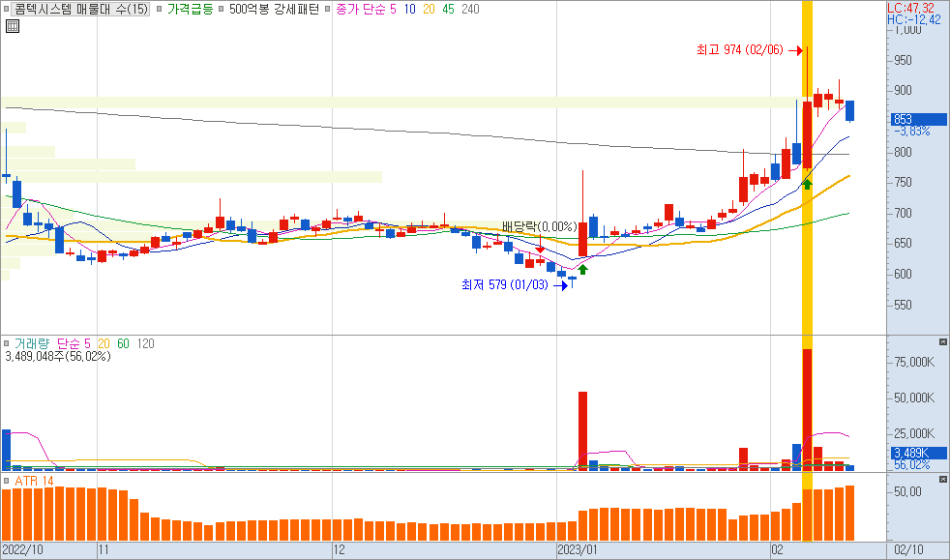
Task: Click the 2022/10 date on time axis
Action: [x=22, y=549]
